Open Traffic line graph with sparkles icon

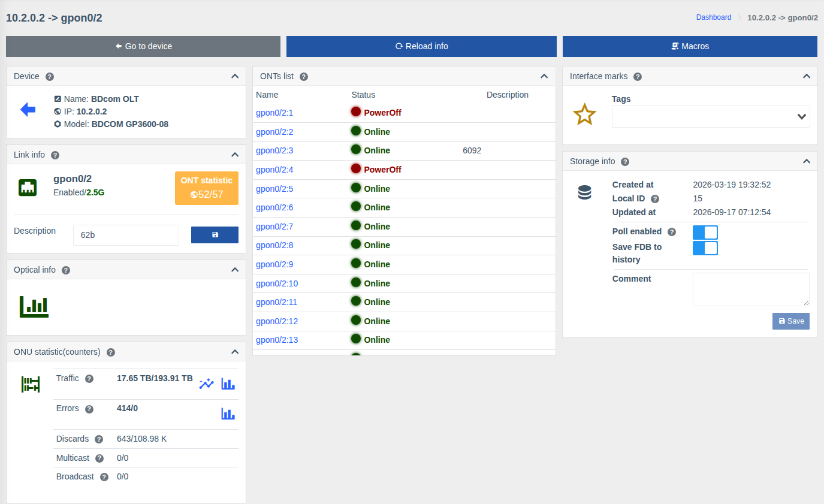(207, 384)
